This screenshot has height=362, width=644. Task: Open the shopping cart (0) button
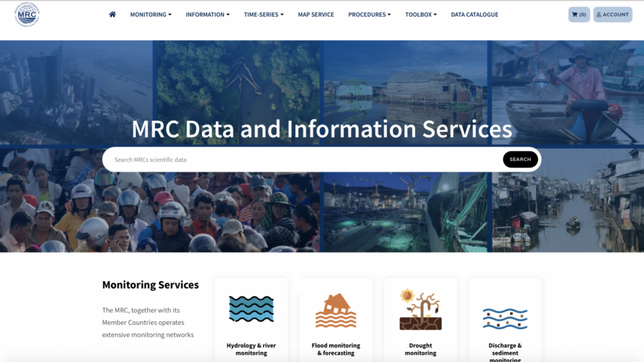579,14
